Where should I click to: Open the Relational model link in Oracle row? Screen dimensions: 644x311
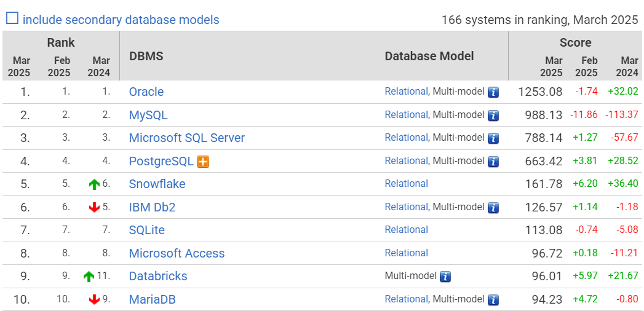406,92
